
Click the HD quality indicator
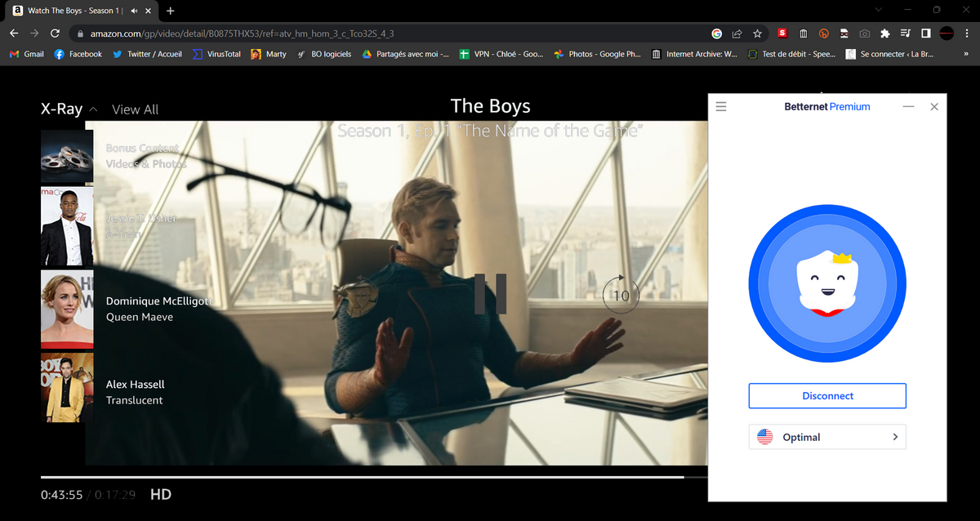point(161,494)
